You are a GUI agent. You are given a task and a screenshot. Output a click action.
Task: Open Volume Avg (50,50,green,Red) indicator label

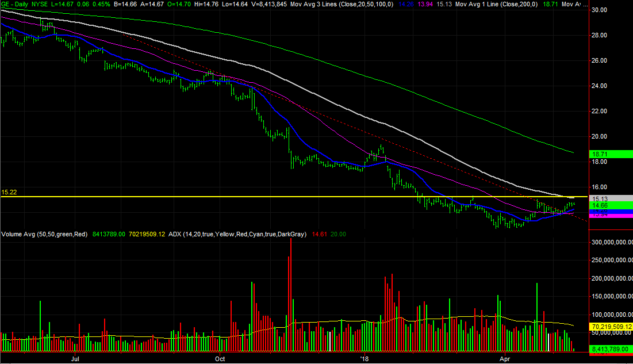click(44, 234)
